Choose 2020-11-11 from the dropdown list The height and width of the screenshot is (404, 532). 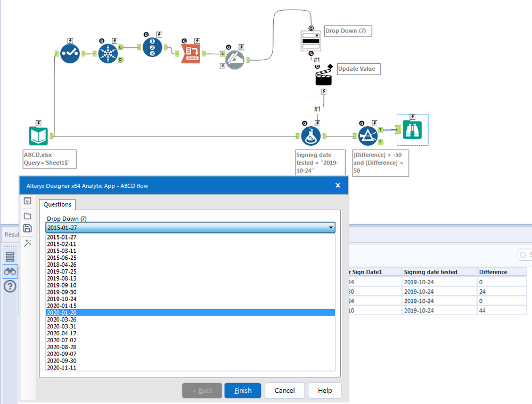(190, 367)
